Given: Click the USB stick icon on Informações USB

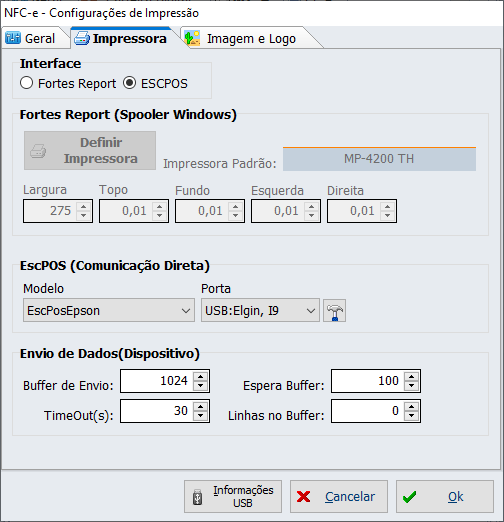Looking at the screenshot, I should [x=197, y=497].
